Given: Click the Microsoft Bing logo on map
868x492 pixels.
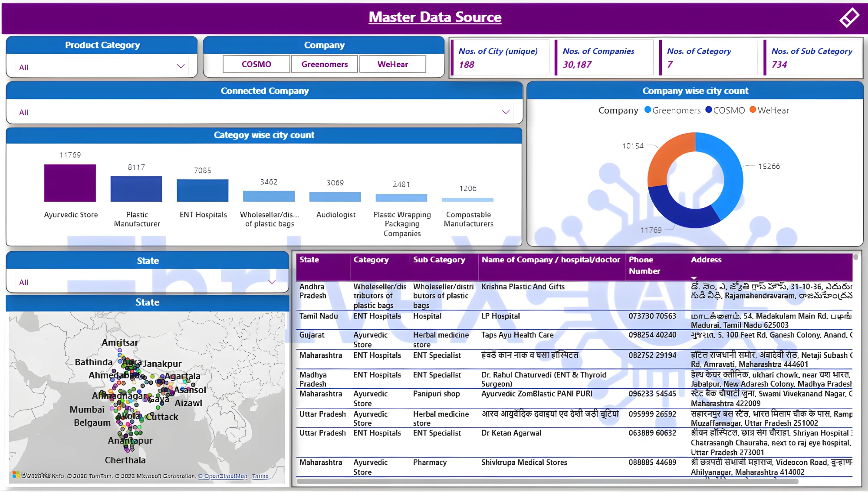Looking at the screenshot, I should click(x=16, y=475).
